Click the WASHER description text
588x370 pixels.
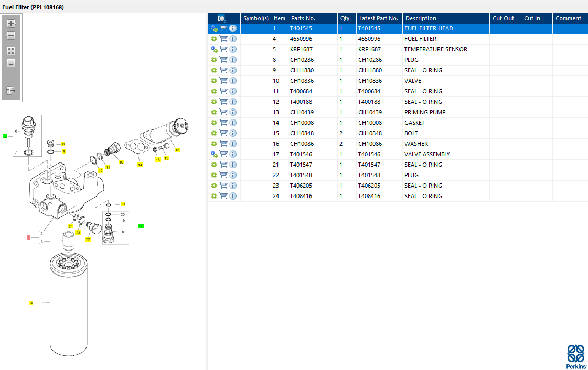416,144
